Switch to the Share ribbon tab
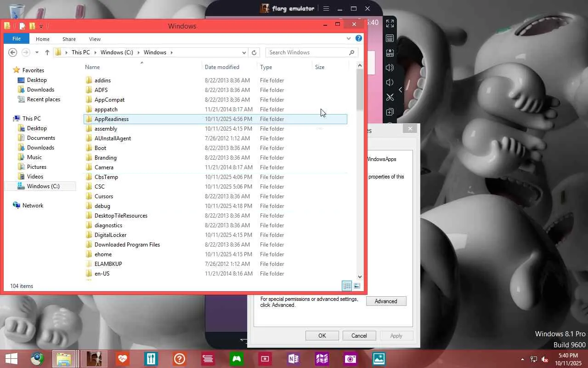This screenshot has width=588, height=368. point(69,39)
